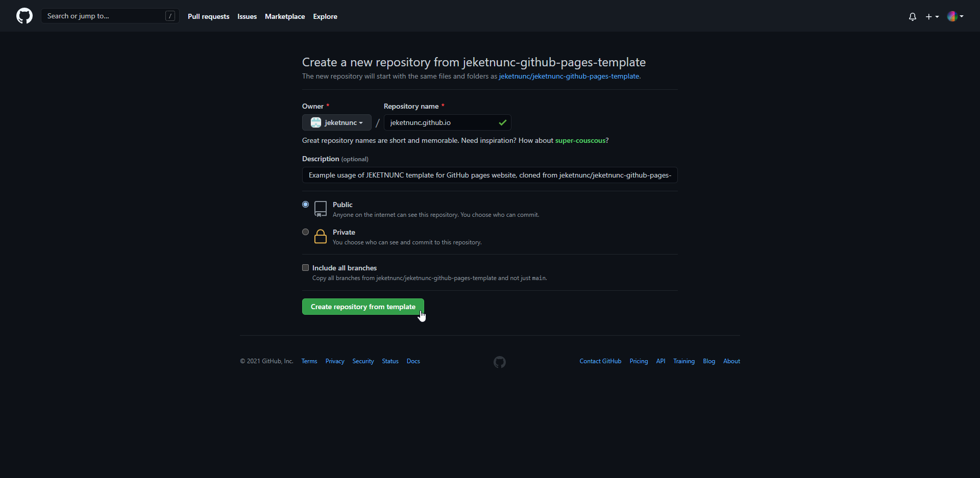Viewport: 980px width, 478px height.
Task: Click the slash shortcut icon in search box
Action: [x=170, y=16]
